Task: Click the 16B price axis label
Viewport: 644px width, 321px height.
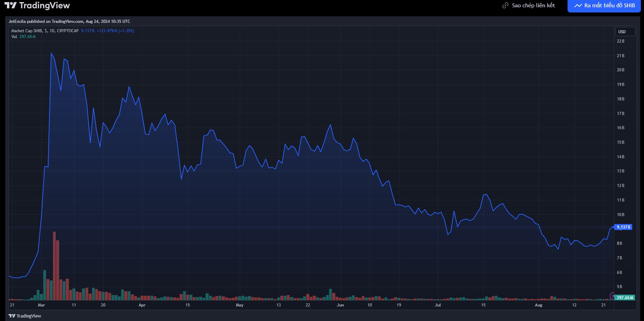Action: point(620,128)
